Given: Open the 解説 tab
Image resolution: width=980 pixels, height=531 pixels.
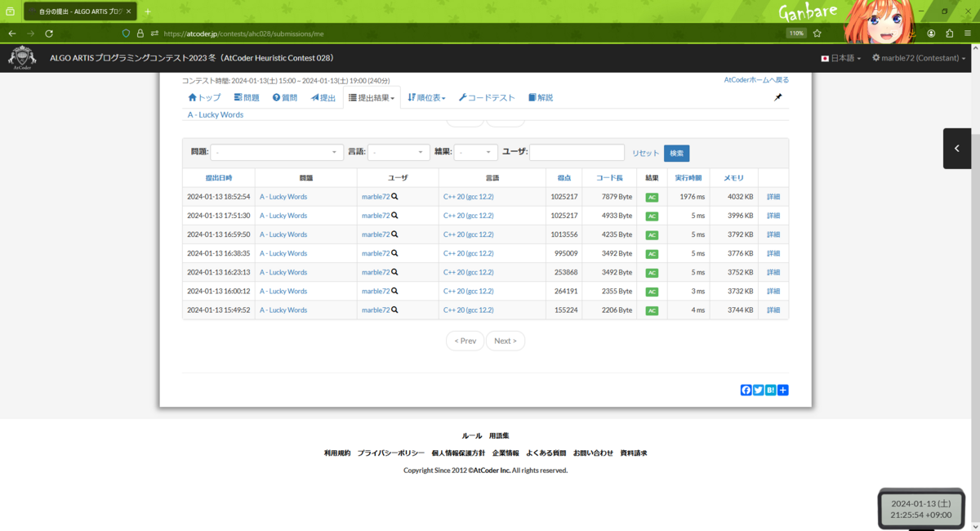Looking at the screenshot, I should point(541,97).
